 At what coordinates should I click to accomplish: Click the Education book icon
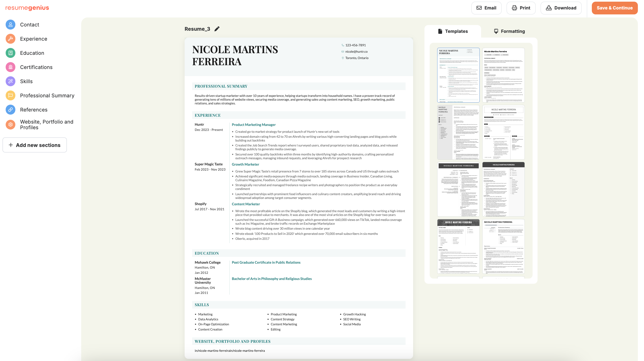point(10,53)
